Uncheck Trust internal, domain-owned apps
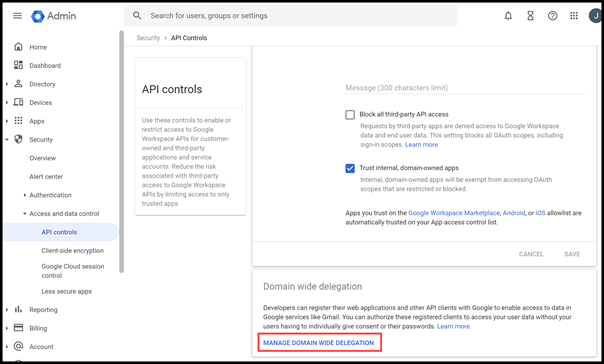 click(350, 168)
